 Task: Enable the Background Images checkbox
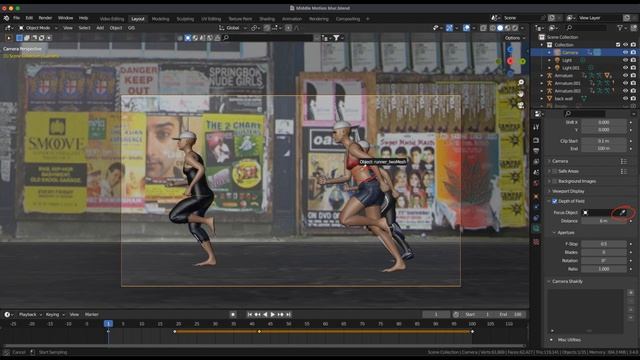[x=554, y=181]
